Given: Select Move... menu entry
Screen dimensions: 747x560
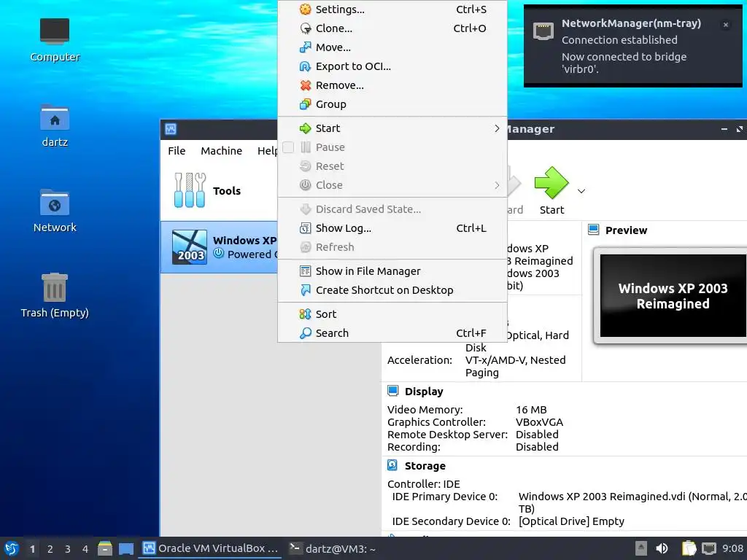Looking at the screenshot, I should (x=392, y=47).
